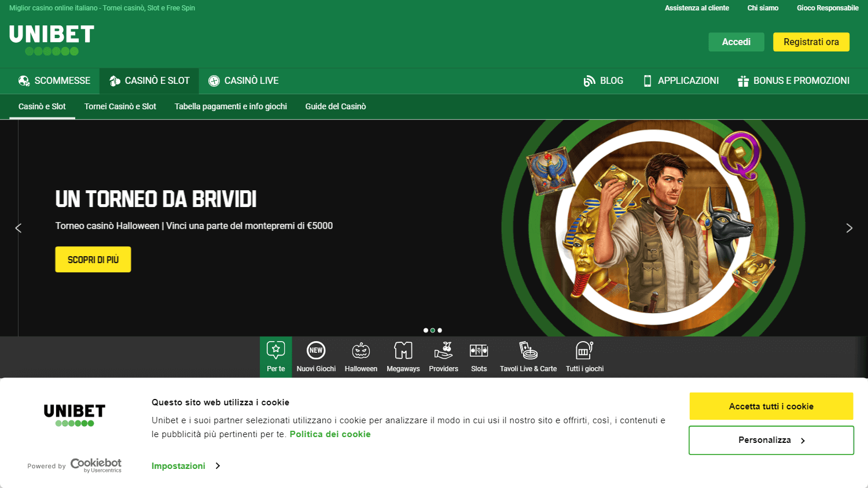Click the Casinò Live roulette chip icon
868x488 pixels.
pos(214,81)
